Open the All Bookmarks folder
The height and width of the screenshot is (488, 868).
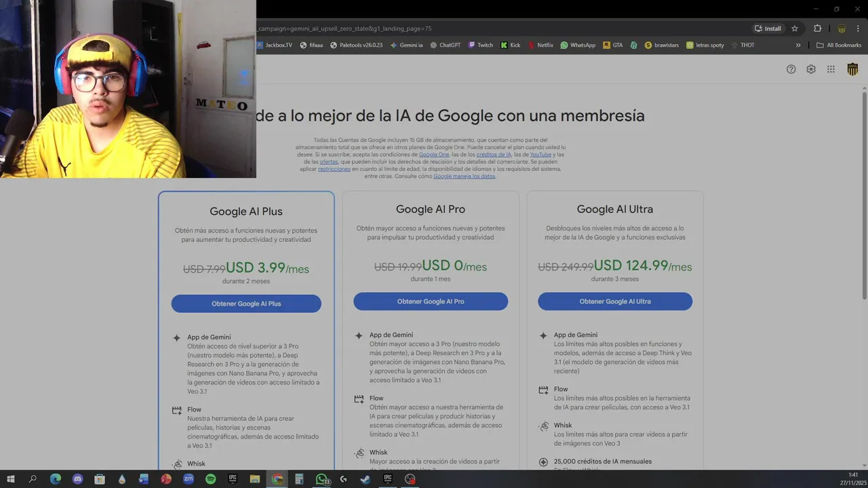(x=839, y=45)
